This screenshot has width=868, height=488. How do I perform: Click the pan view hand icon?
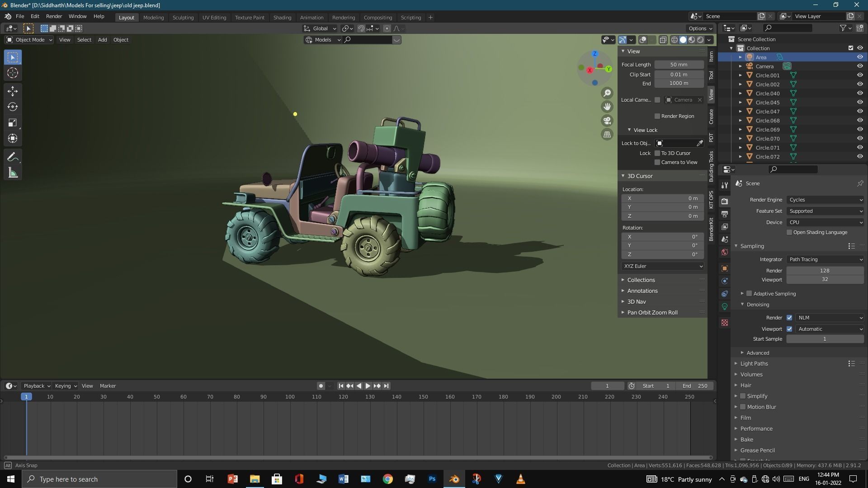(607, 107)
